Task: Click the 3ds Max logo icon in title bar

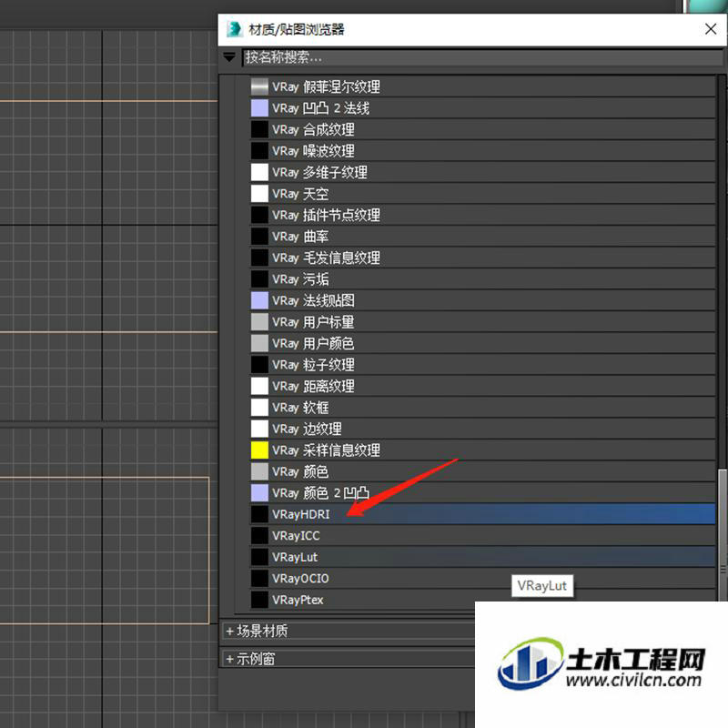Action: click(235, 29)
